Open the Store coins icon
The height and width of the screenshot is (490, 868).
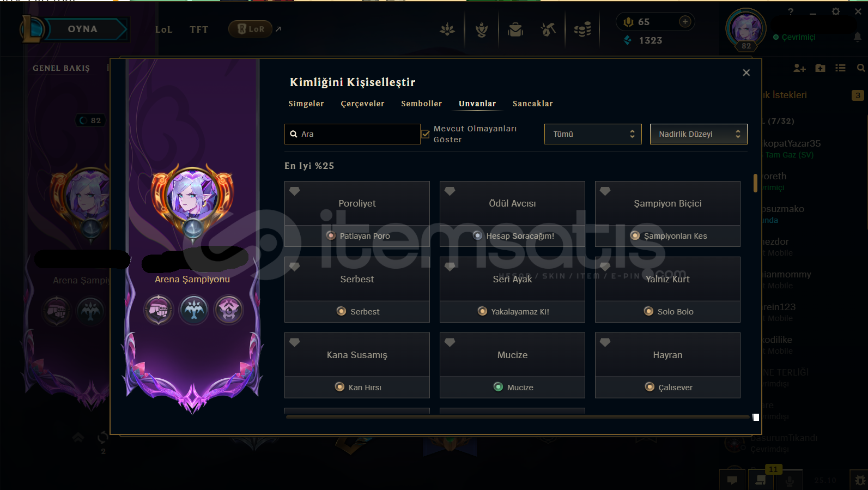click(582, 29)
